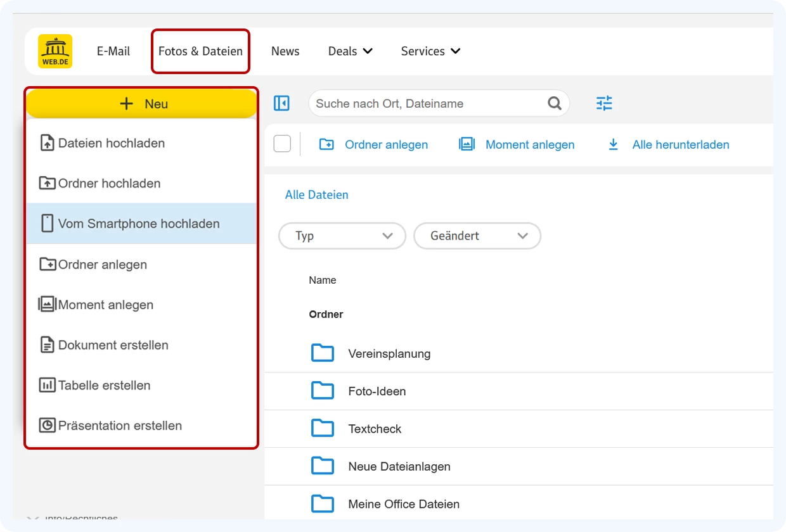Open the Foto-Ideen folder name
This screenshot has height=532, width=786.
pyautogui.click(x=377, y=391)
